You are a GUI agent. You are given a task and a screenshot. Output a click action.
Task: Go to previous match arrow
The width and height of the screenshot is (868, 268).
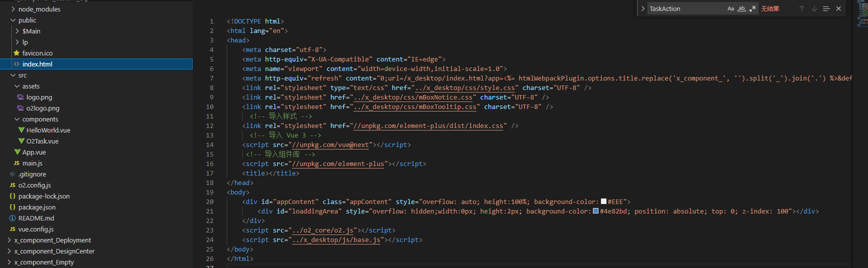tap(802, 8)
